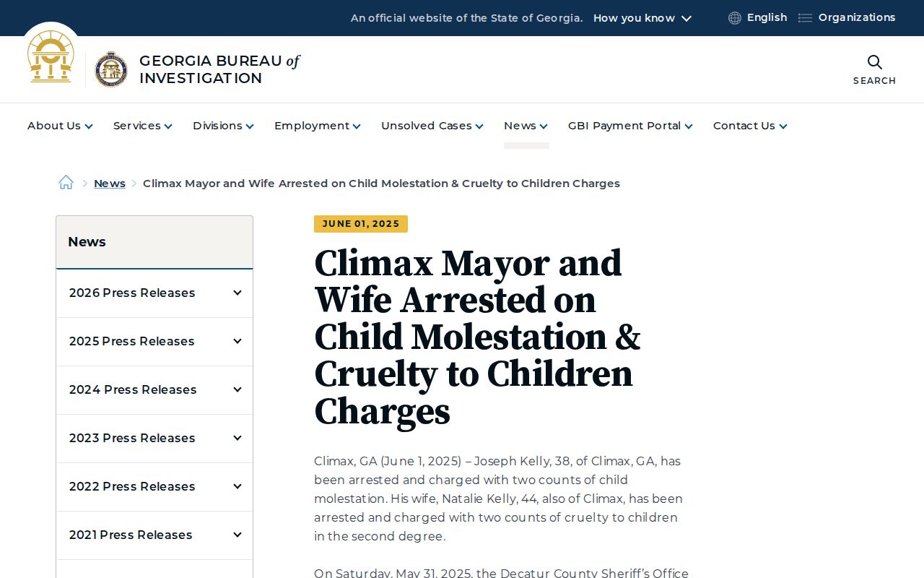Open Unsolved Cases menu

pyautogui.click(x=432, y=126)
